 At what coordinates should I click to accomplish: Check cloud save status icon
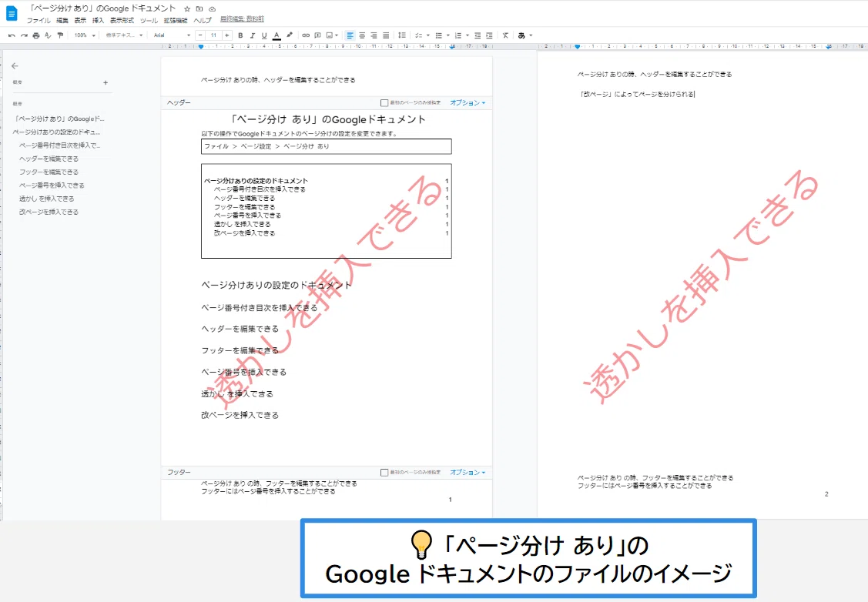[212, 9]
